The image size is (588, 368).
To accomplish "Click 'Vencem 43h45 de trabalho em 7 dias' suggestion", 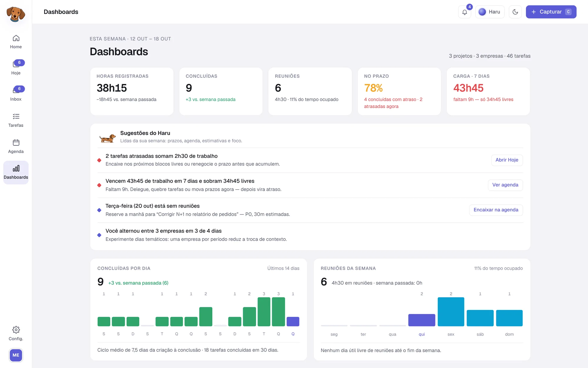I will 180,181.
